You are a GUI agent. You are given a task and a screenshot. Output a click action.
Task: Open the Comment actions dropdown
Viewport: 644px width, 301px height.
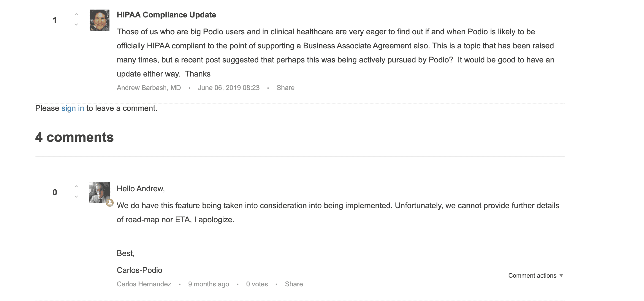click(532, 276)
